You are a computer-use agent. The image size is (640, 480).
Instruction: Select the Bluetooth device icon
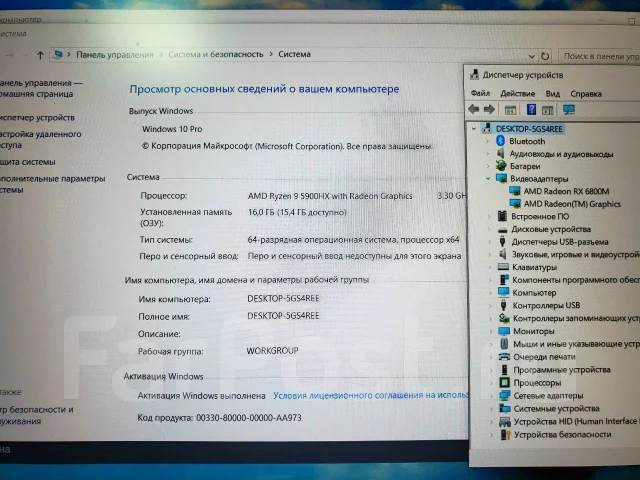500,141
